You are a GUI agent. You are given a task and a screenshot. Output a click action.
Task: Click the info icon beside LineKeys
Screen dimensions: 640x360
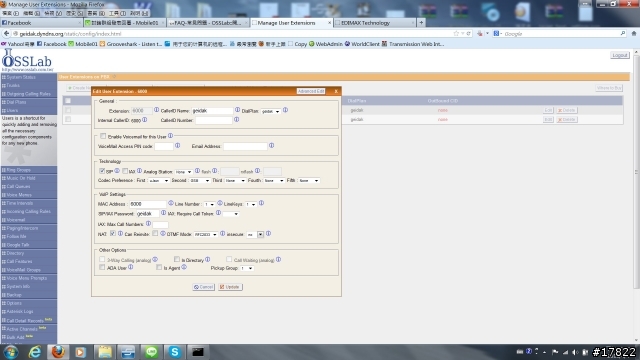point(261,203)
